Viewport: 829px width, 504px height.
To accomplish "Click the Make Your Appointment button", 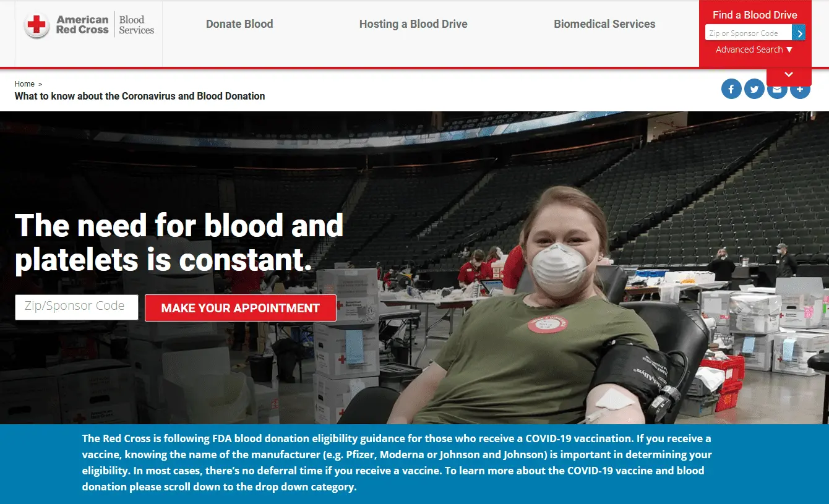I will (x=241, y=308).
